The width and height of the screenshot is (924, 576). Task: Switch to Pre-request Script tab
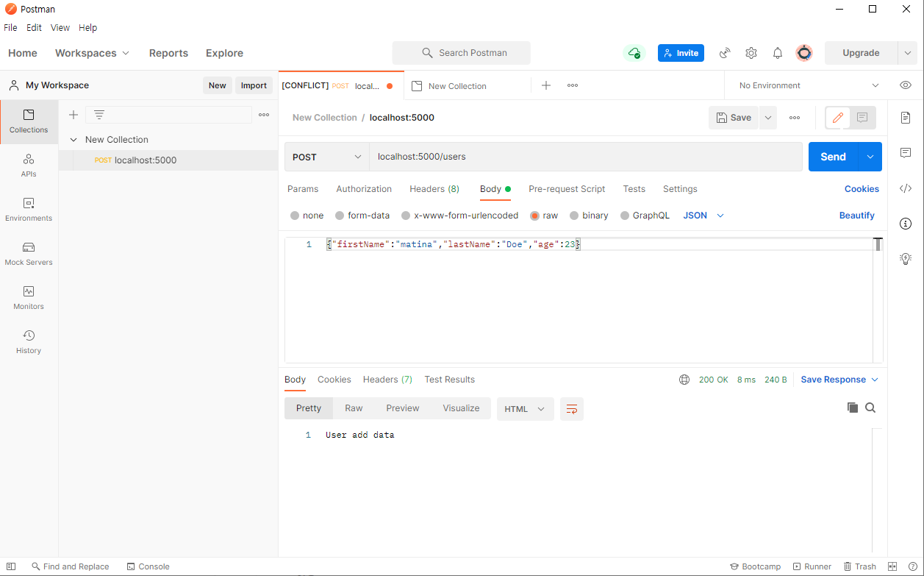(x=567, y=189)
